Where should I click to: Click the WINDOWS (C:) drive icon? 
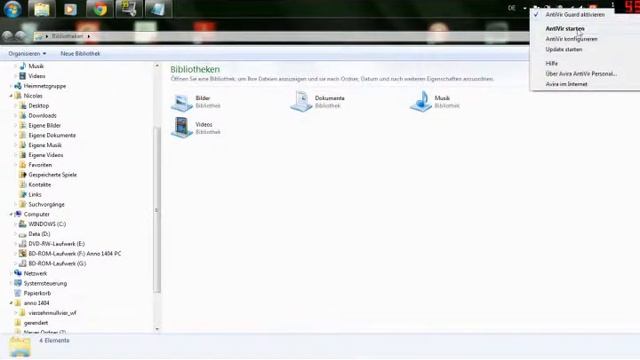click(x=23, y=224)
